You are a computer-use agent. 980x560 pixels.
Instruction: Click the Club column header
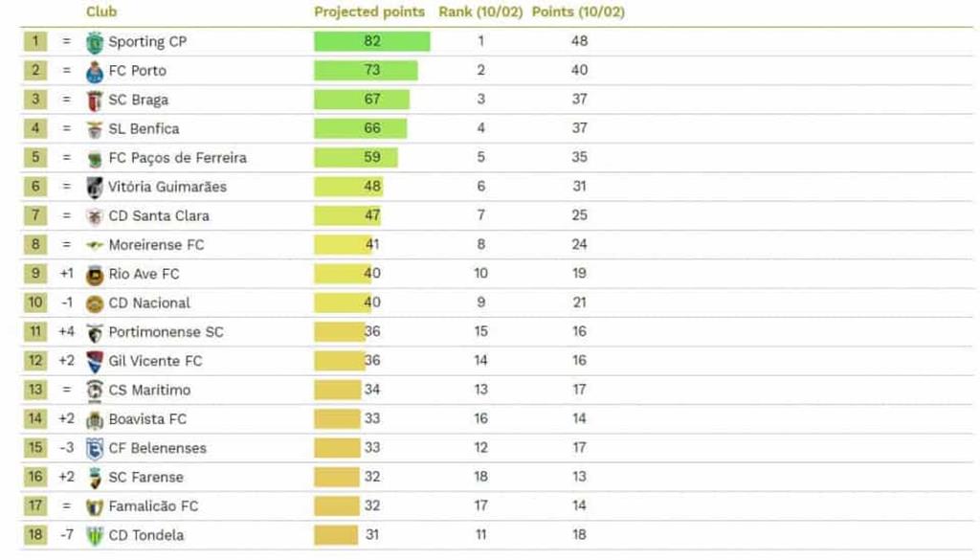[101, 12]
